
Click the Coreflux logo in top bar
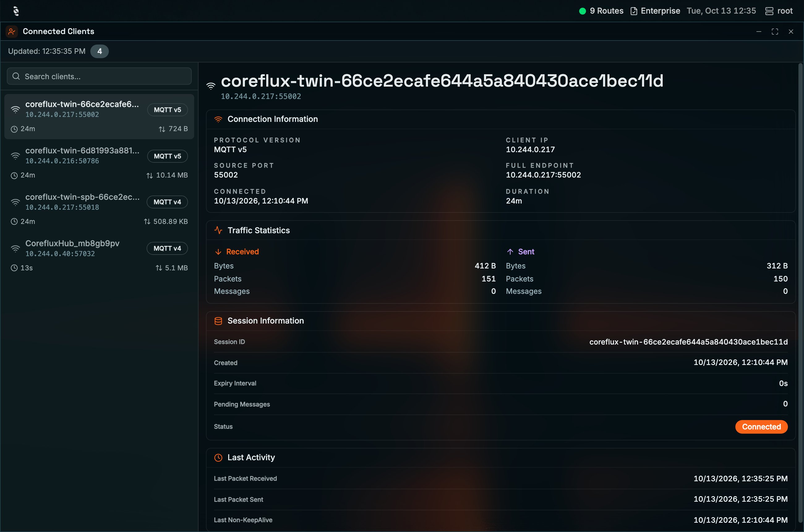pyautogui.click(x=16, y=11)
